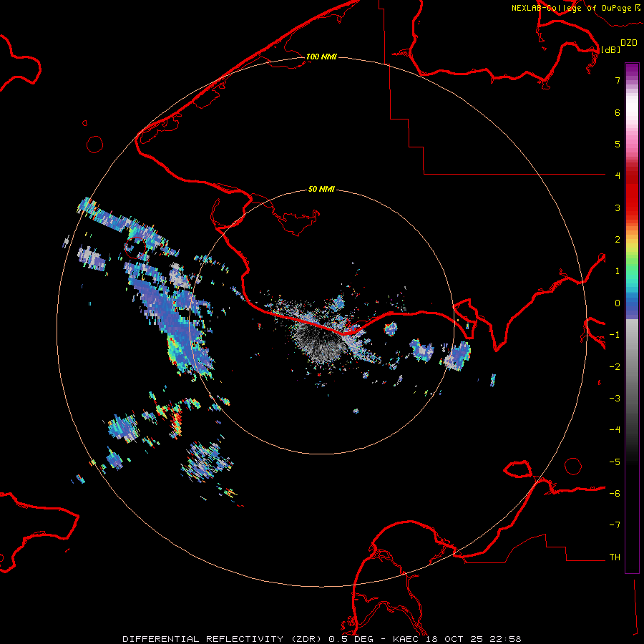The image size is (644, 644).
Task: Click the KAEC station identifier in caption
Action: click(x=406, y=639)
